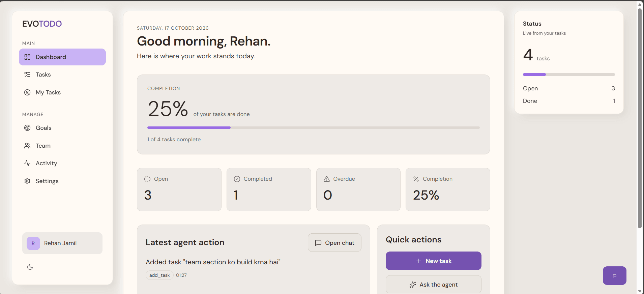Viewport: 644px width, 294px height.
Task: Click the Team people icon
Action: click(27, 146)
